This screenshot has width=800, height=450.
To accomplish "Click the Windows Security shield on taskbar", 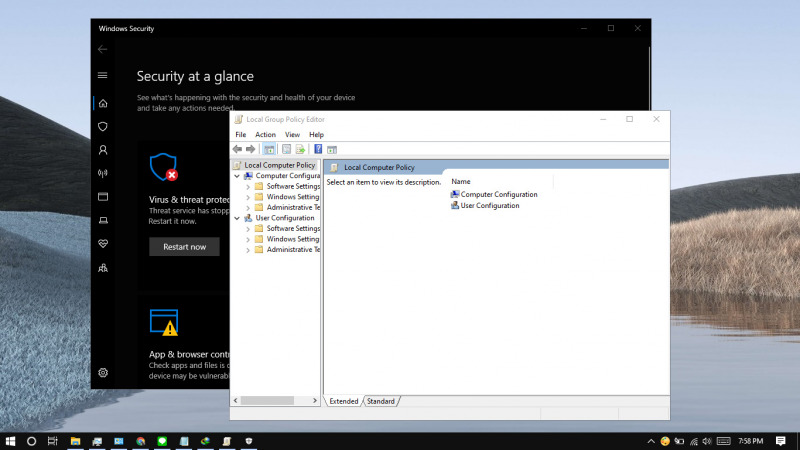I will pos(248,441).
